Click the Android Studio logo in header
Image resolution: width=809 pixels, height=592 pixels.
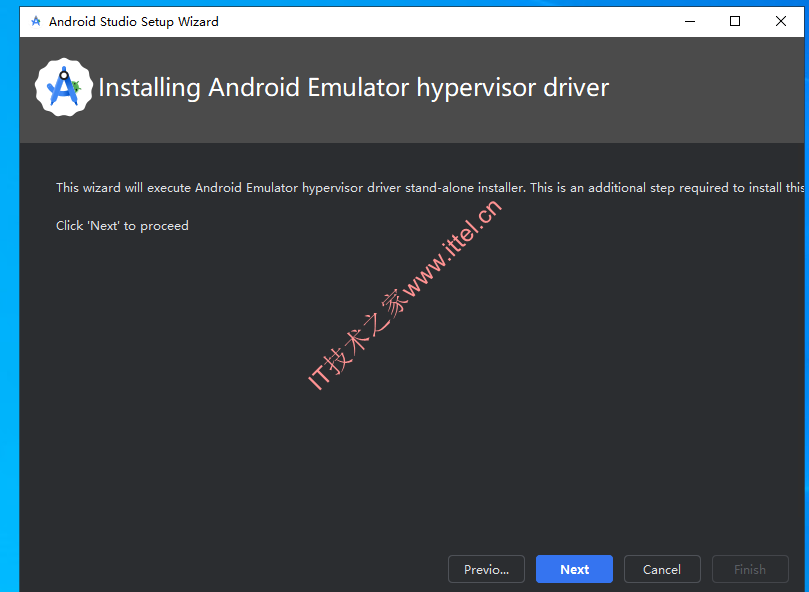(64, 87)
